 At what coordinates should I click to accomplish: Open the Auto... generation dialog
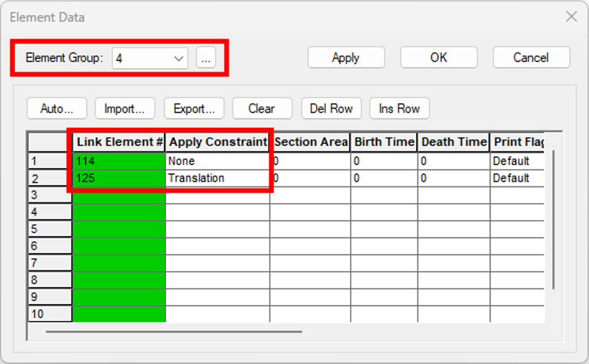(x=56, y=109)
